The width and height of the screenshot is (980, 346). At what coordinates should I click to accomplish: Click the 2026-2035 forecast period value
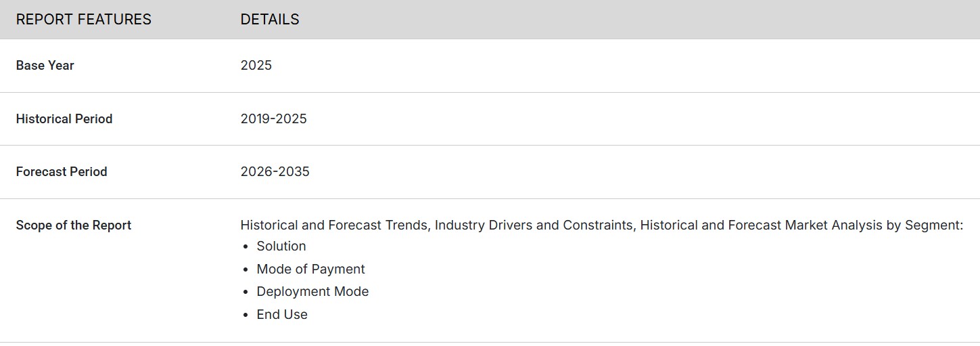pyautogui.click(x=275, y=172)
